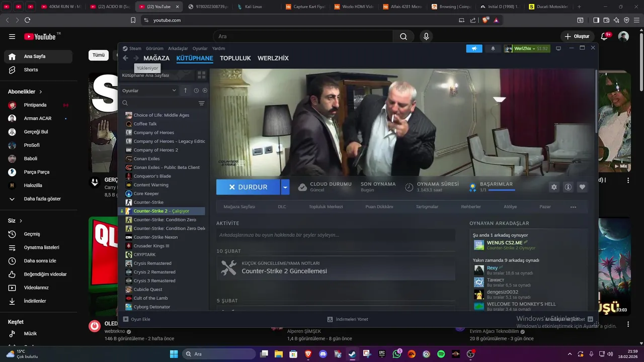Go forward with Steam navigation arrow
This screenshot has height=362, width=644.
pyautogui.click(x=136, y=58)
